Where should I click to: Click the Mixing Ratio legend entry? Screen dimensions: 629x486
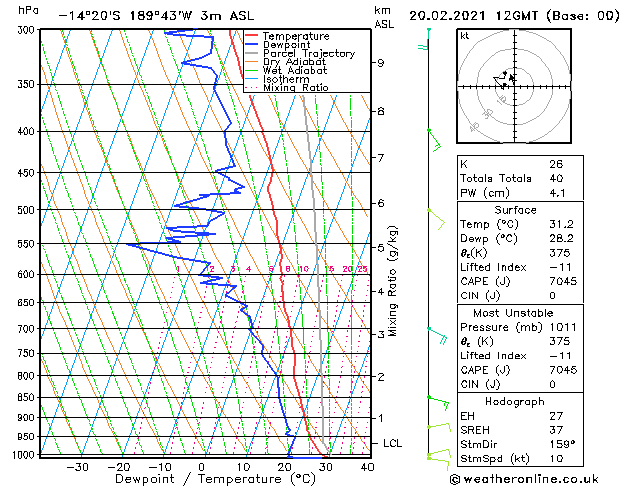point(296,88)
